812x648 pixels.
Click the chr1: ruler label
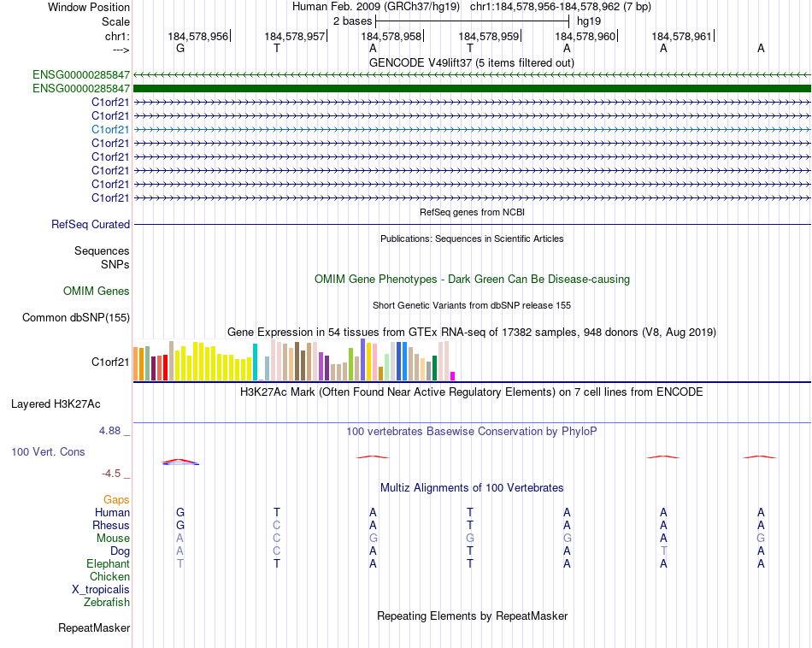pos(117,37)
